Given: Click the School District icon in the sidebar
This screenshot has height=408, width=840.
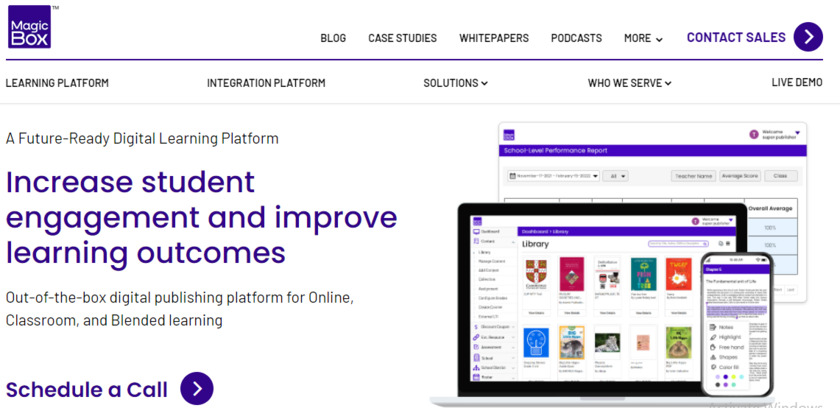Looking at the screenshot, I should (476, 368).
